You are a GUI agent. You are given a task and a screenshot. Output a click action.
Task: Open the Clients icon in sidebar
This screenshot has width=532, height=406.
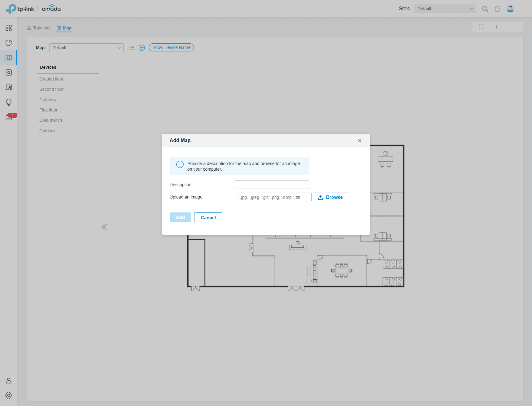[9, 87]
